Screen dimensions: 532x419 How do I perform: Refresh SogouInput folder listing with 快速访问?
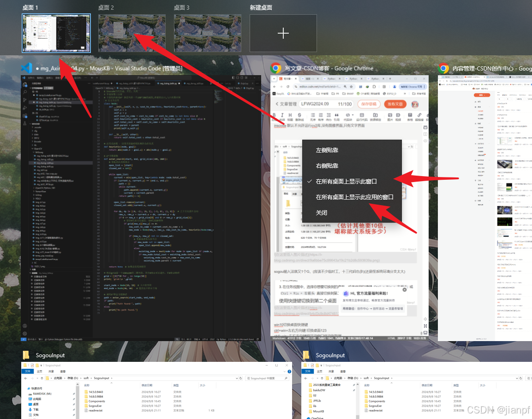[240, 378]
